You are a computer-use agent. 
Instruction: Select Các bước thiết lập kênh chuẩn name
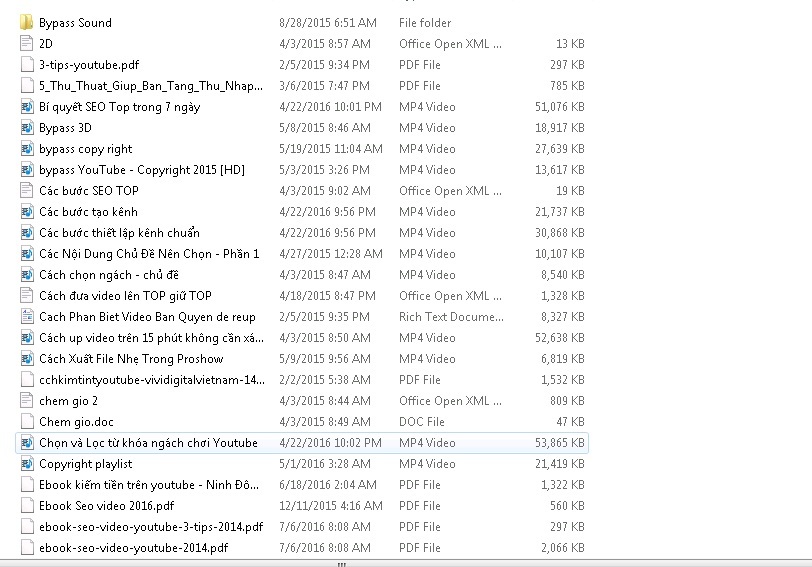point(119,232)
